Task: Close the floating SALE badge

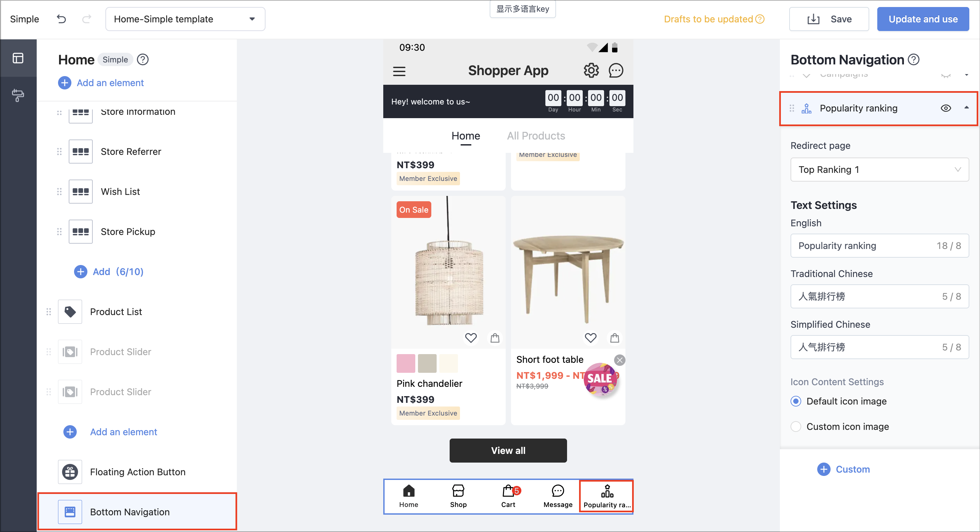Action: [620, 360]
